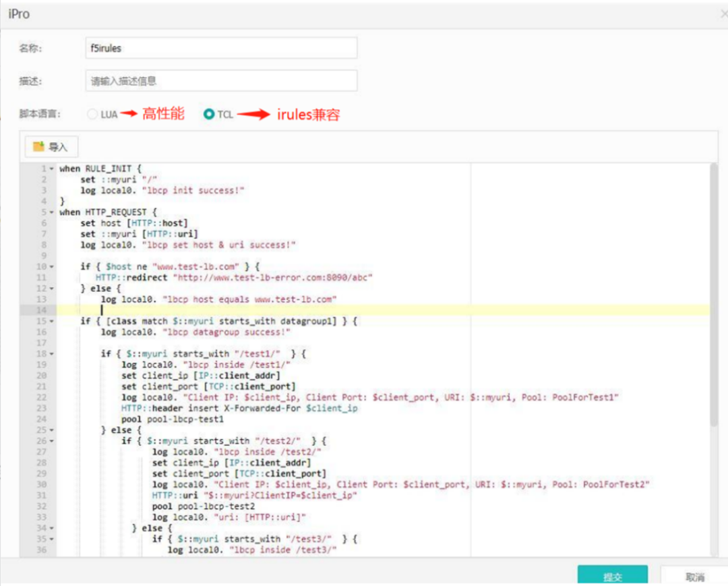
Task: Click the string "lbcp datagroup success!"
Action: 226,332
